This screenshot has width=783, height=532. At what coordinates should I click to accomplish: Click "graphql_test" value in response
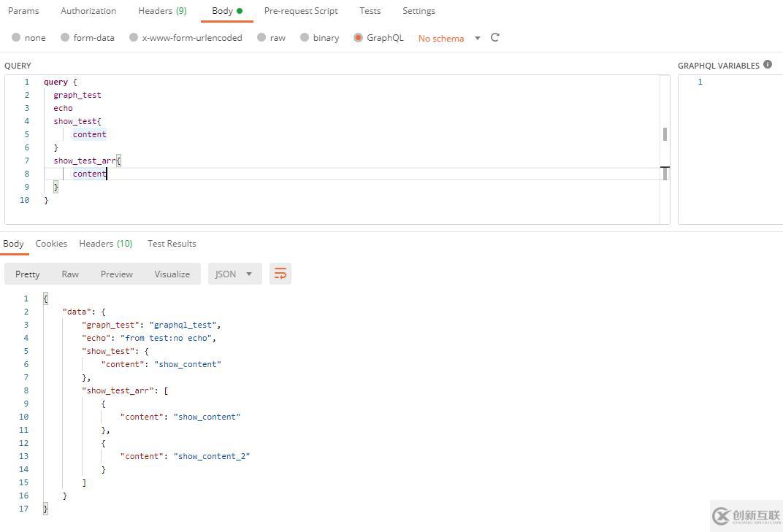(x=183, y=325)
